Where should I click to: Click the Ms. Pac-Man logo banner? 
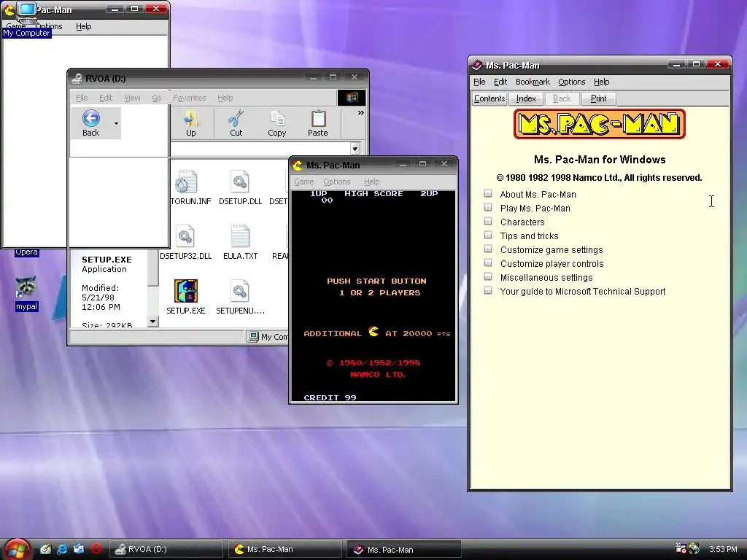(600, 124)
